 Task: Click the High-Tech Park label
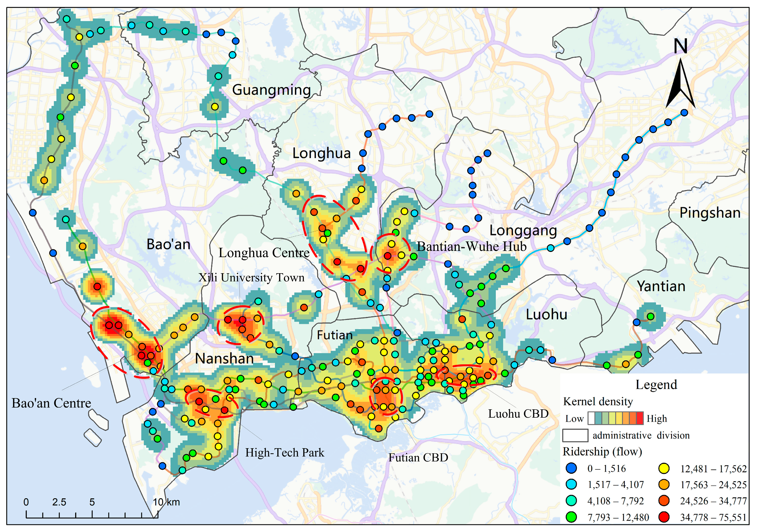tap(285, 453)
